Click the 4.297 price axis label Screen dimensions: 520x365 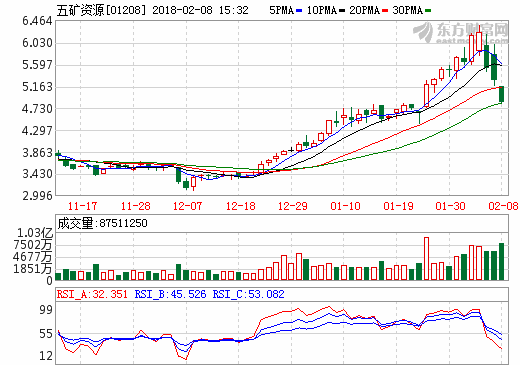coord(37,131)
